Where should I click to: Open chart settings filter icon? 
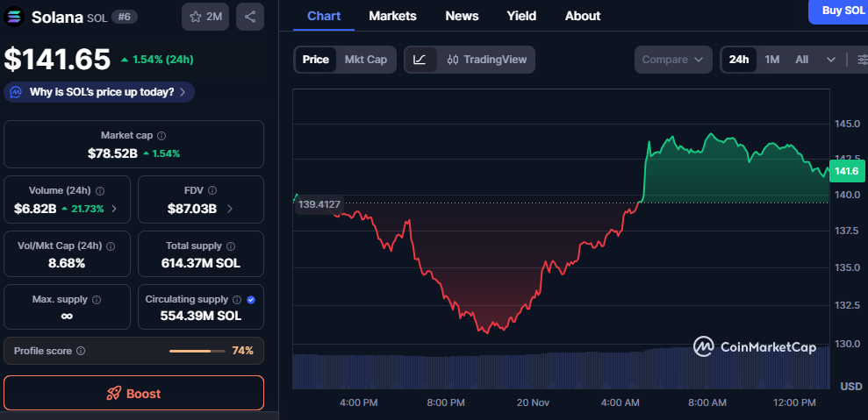coord(860,60)
